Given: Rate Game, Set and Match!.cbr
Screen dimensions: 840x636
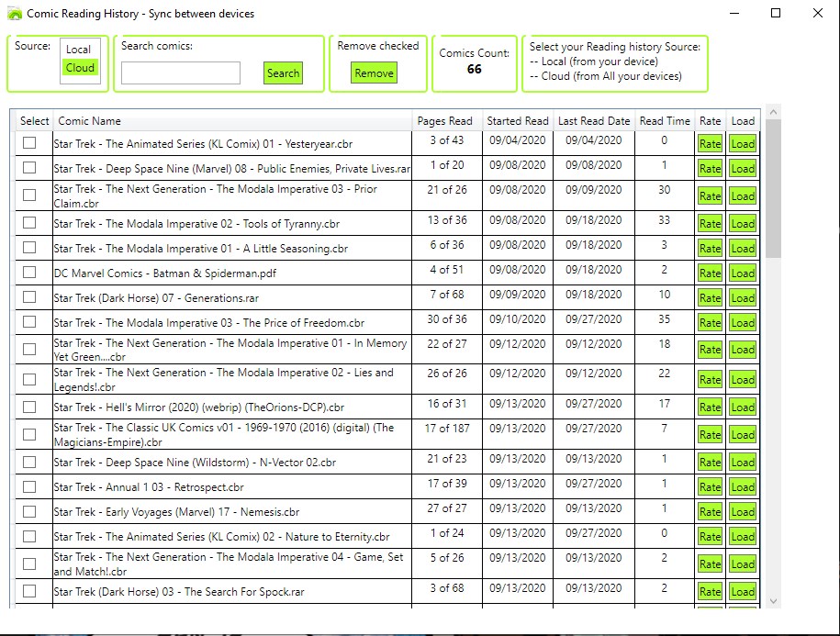Looking at the screenshot, I should (x=710, y=564).
